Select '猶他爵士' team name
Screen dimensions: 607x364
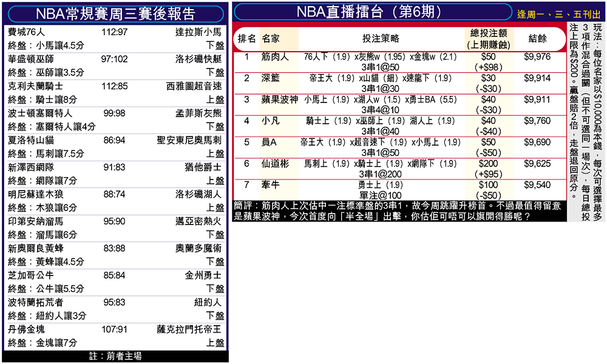pos(203,167)
